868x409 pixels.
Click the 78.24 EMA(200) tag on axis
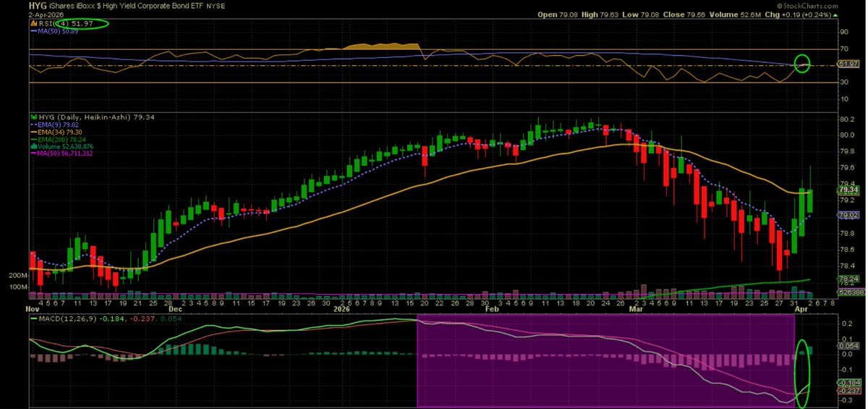click(x=847, y=279)
